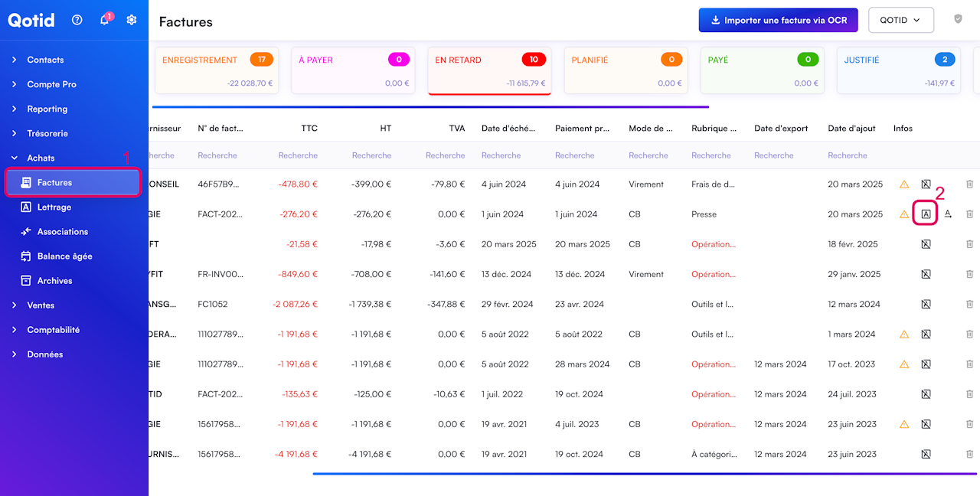Expand the Trésorerie sidebar section
This screenshot has height=496, width=980.
(x=47, y=133)
